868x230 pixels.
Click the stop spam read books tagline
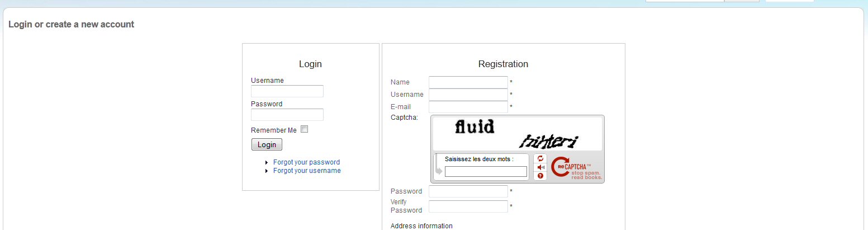[586, 175]
